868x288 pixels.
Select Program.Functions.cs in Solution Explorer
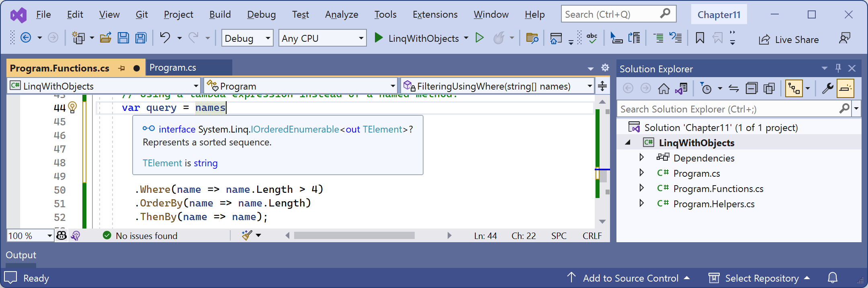(718, 188)
